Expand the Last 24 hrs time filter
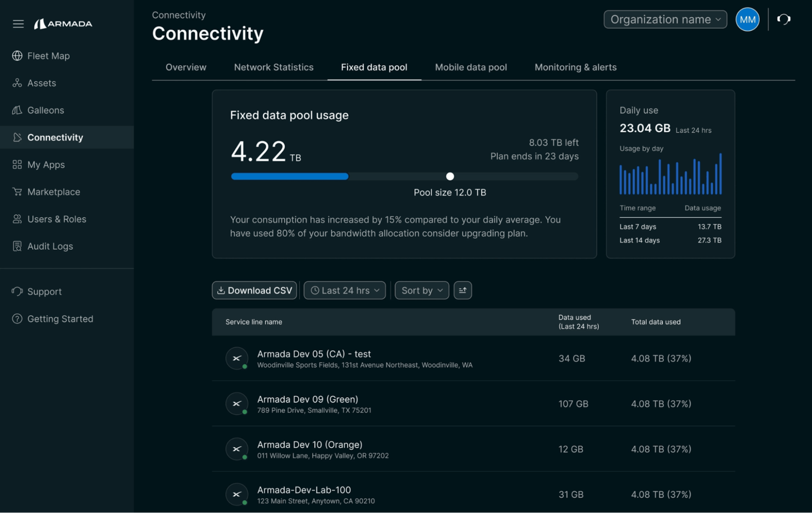The image size is (812, 513). pos(344,290)
